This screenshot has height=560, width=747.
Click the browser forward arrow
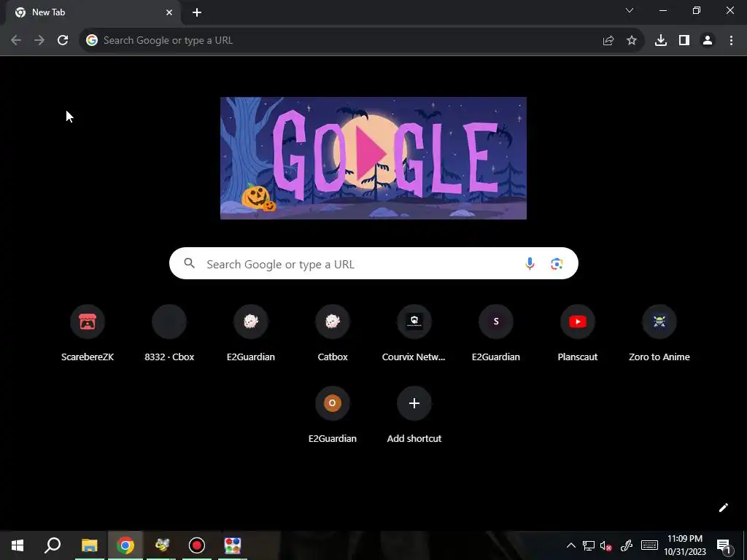point(39,41)
